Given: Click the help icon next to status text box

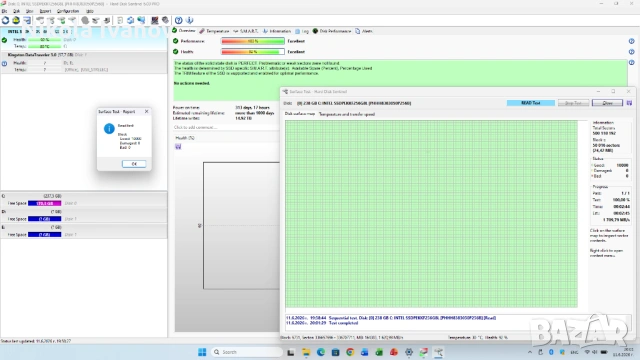Looking at the screenshot, I should coord(631,62).
